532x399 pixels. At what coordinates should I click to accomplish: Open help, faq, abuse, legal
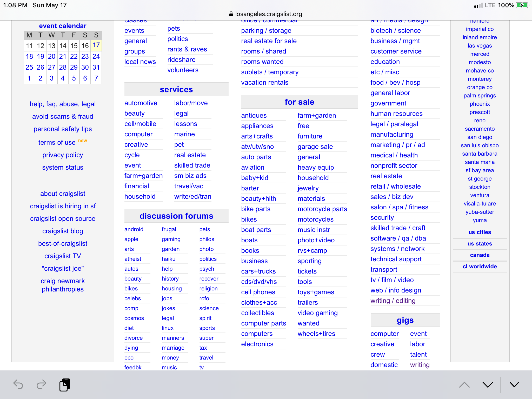click(x=63, y=104)
